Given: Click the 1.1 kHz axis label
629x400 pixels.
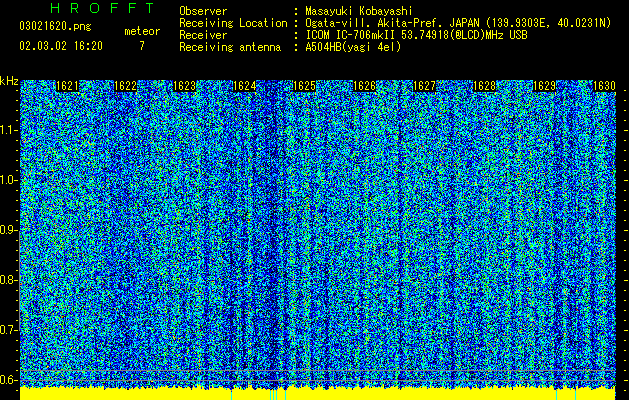Looking at the screenshot, I should (x=9, y=130).
